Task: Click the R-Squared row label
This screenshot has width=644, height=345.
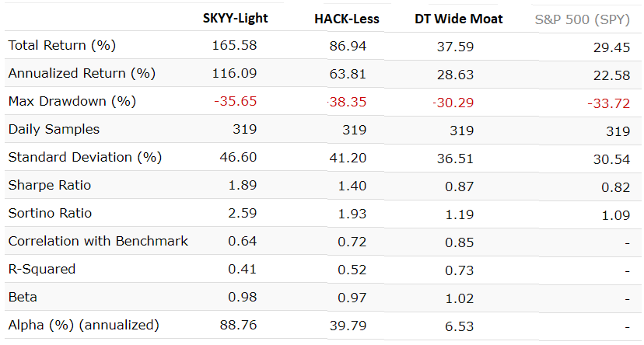Action: click(42, 269)
